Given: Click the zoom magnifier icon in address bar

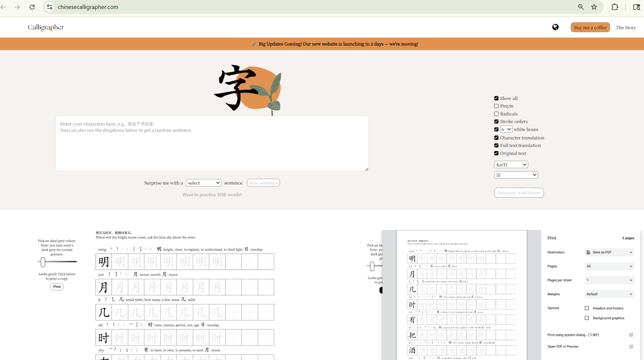Looking at the screenshot, I should [581, 7].
